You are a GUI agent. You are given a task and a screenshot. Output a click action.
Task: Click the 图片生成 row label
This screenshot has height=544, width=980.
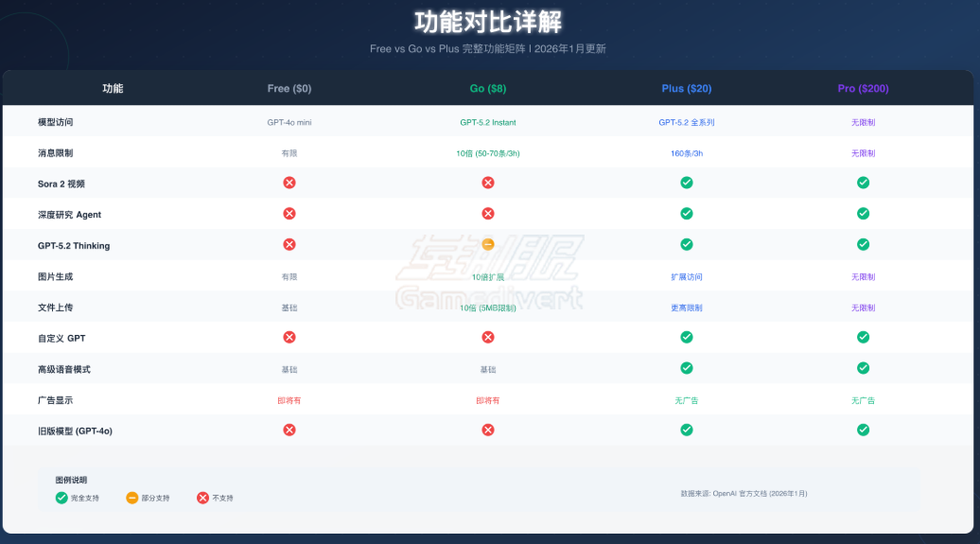56,276
